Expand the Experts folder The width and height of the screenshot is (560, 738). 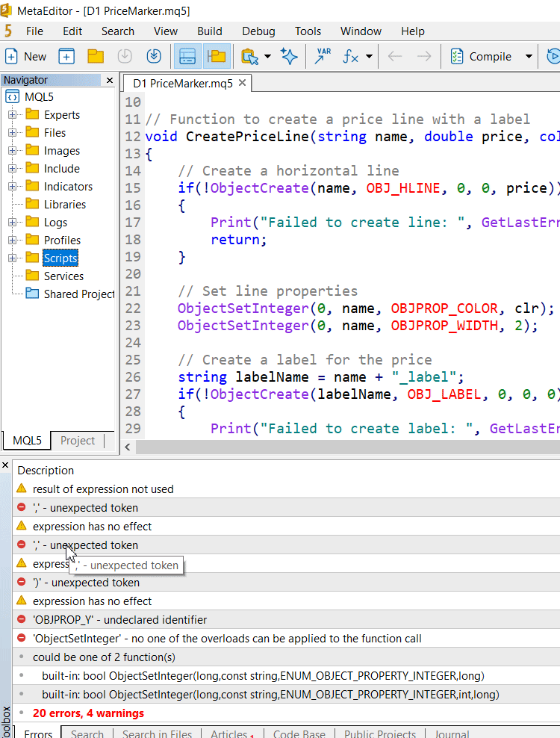pos(12,114)
